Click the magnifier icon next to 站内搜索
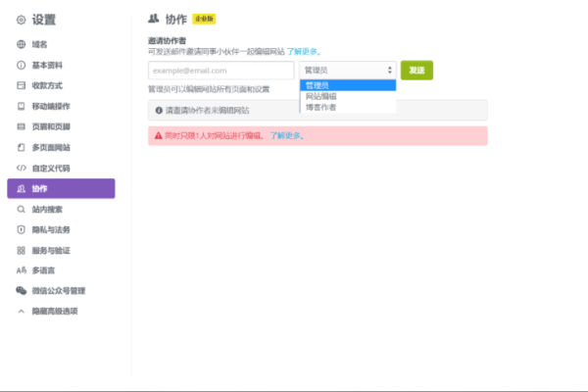 (21, 210)
